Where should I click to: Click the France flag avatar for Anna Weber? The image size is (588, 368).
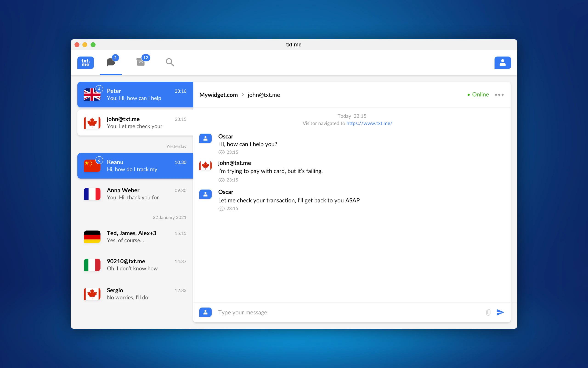pos(92,194)
